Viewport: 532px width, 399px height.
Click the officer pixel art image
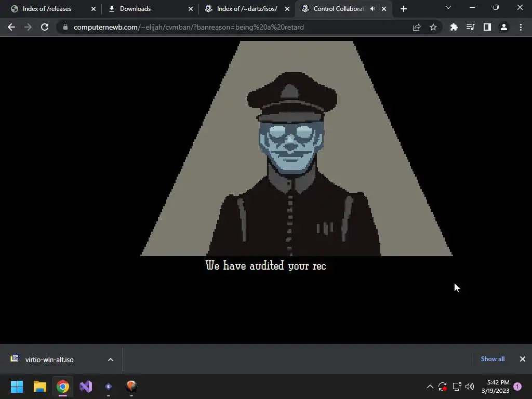[x=297, y=149]
